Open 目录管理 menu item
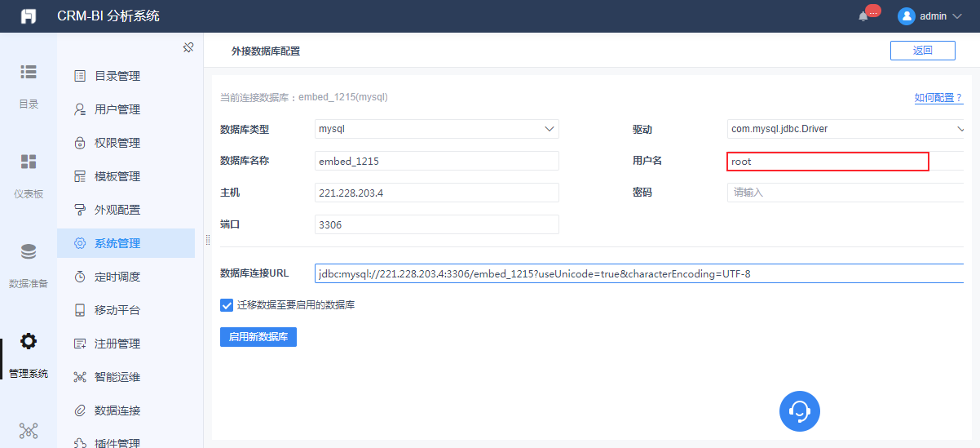 click(x=126, y=76)
